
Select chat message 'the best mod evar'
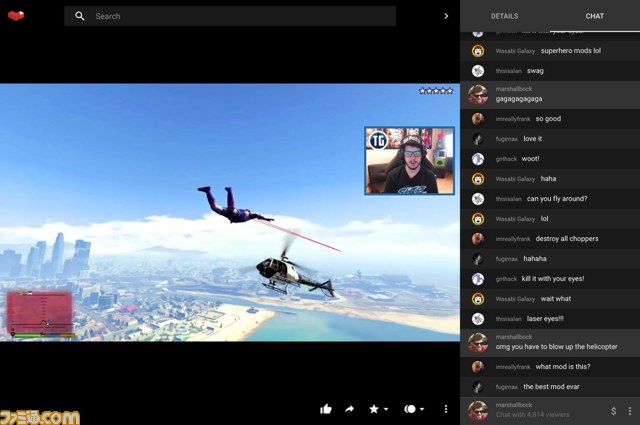click(x=551, y=387)
